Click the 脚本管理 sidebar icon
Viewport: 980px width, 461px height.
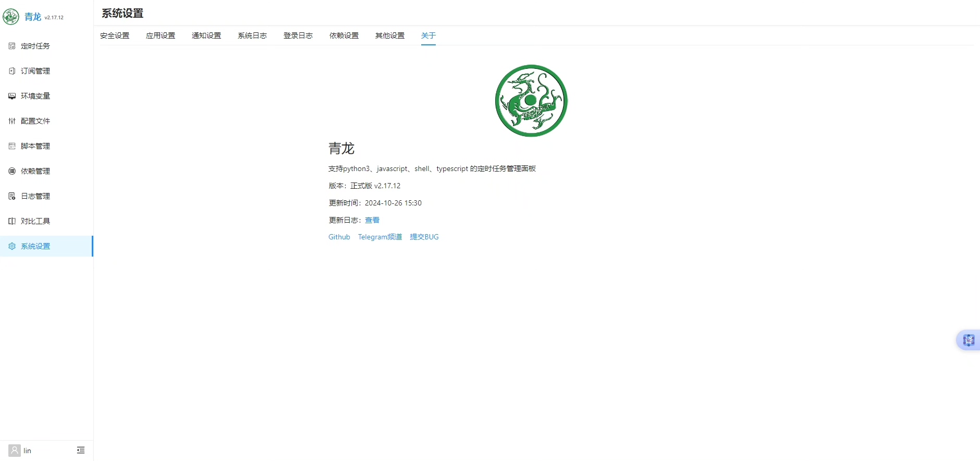coord(12,146)
